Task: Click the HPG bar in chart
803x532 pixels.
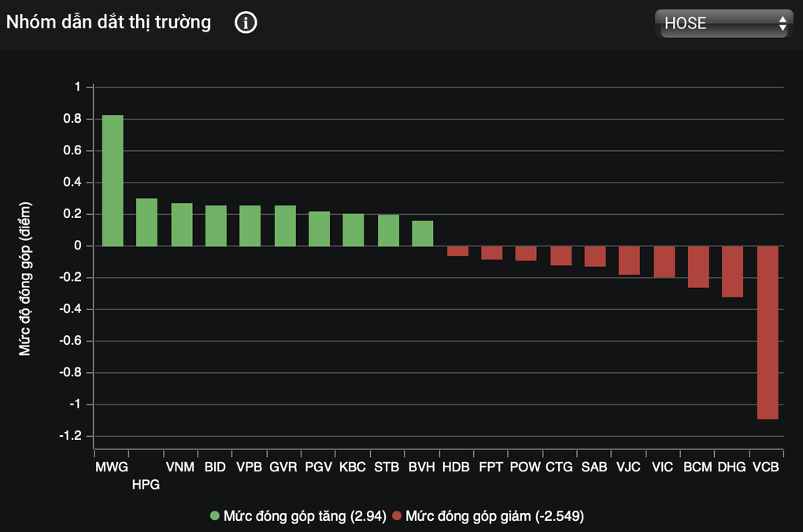Action: coord(147,222)
